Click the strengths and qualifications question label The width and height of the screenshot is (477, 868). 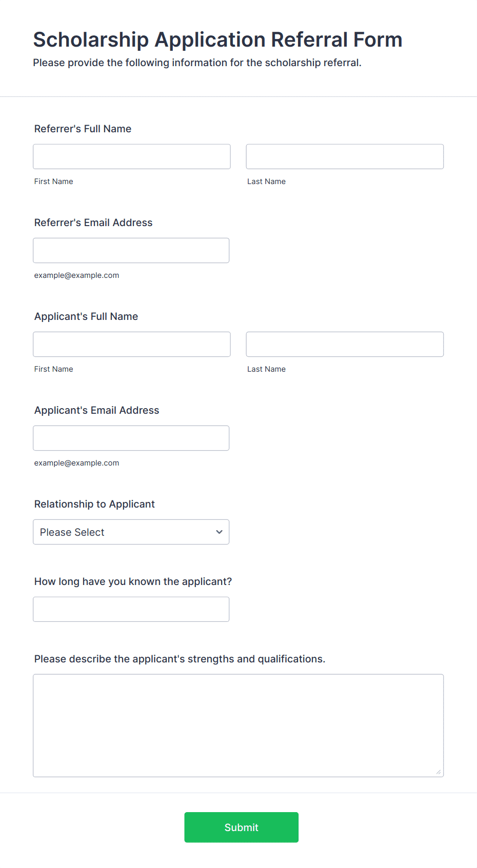point(180,659)
